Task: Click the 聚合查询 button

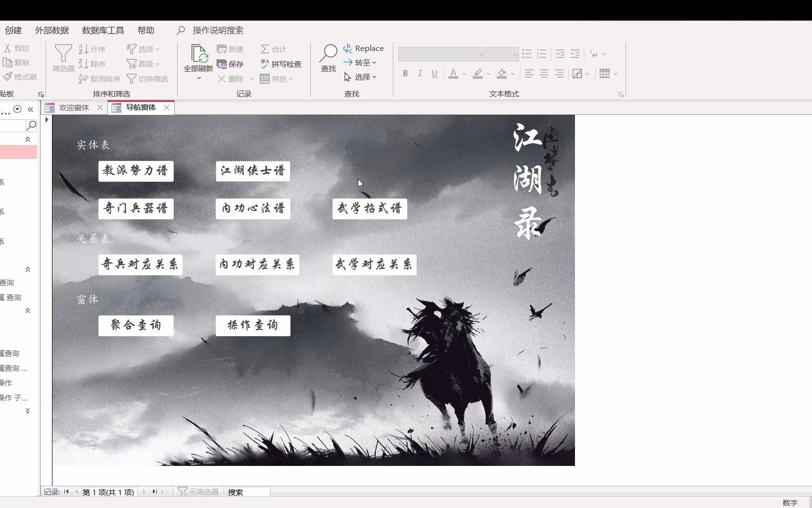Action: pyautogui.click(x=136, y=325)
